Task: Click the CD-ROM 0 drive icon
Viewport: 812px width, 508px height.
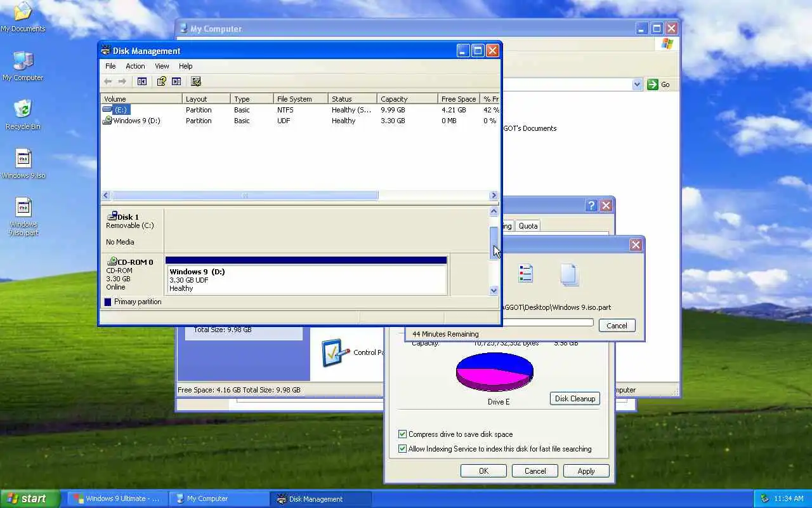Action: pos(112,261)
